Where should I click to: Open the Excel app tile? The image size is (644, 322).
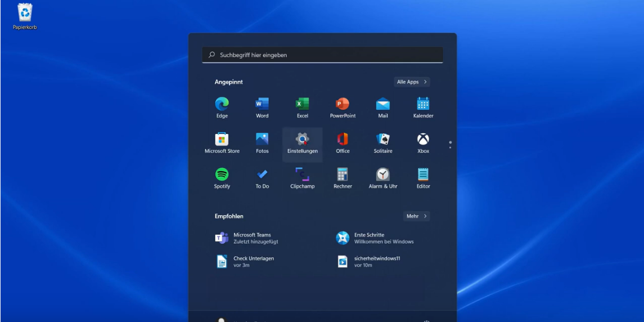click(x=302, y=108)
